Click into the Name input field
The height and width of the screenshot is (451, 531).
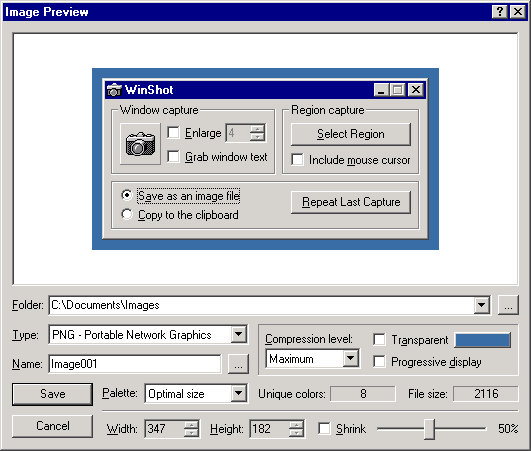click(134, 364)
